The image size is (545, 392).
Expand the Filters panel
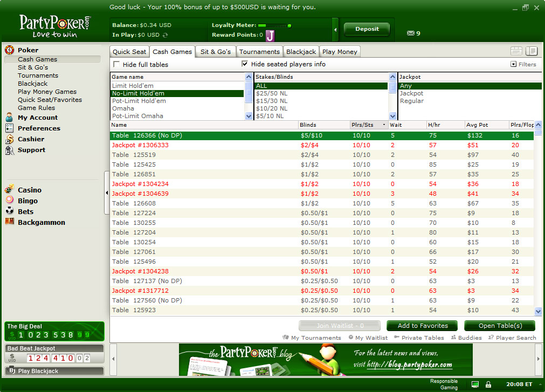tap(523, 64)
